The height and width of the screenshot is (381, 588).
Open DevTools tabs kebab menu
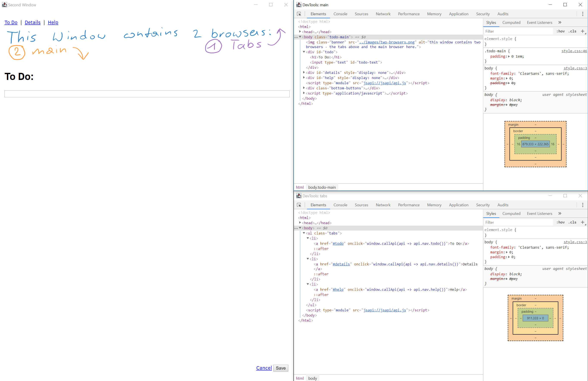click(583, 205)
